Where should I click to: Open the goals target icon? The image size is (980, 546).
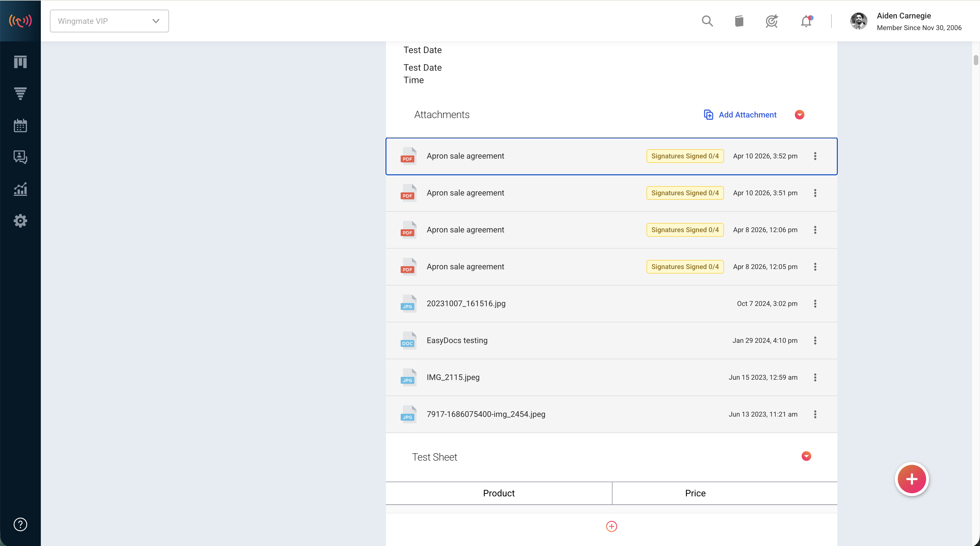(772, 21)
